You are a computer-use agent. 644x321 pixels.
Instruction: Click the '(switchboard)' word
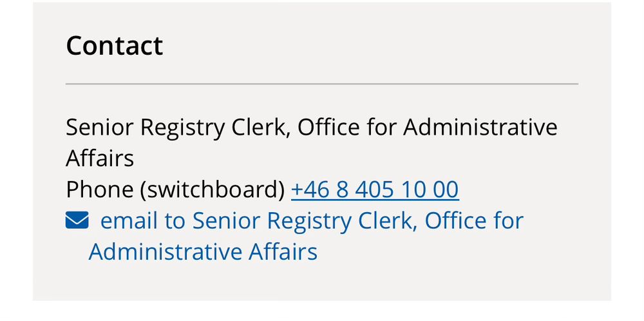pyautogui.click(x=213, y=190)
